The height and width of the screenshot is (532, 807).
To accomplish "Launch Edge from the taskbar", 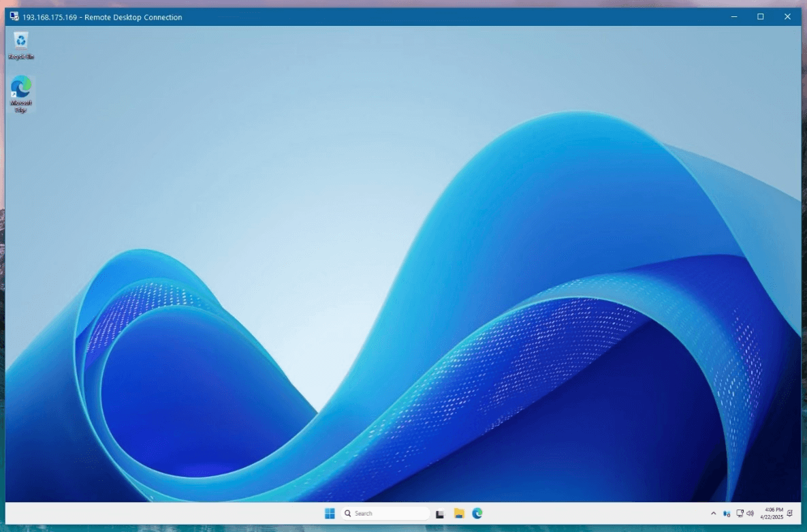I will coord(479,514).
